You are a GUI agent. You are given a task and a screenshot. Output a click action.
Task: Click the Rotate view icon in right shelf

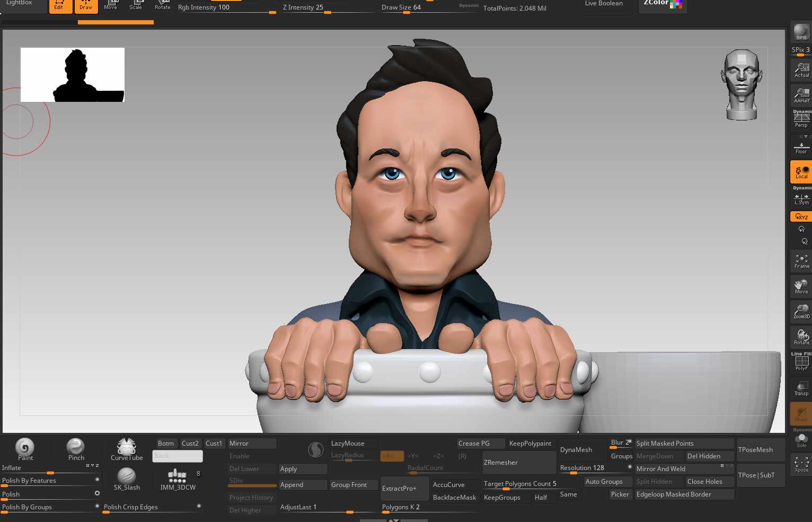click(x=801, y=337)
